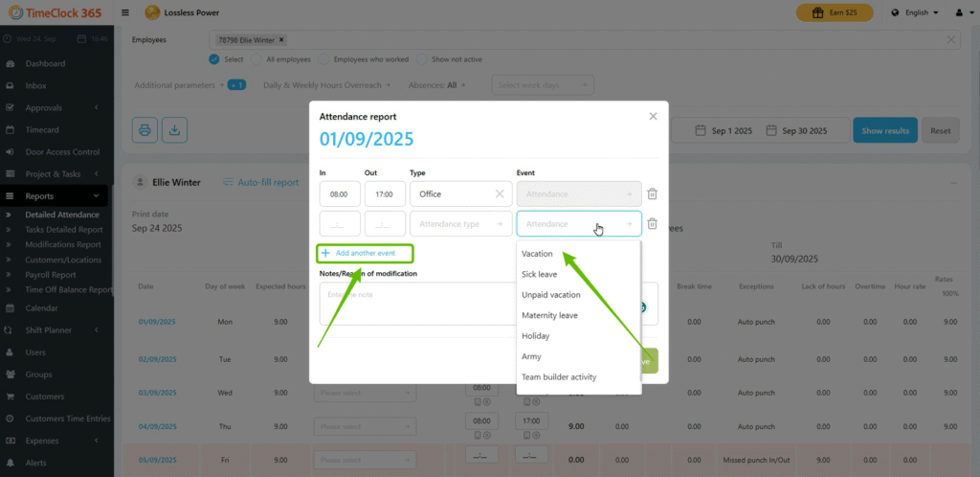Open the Attendance type dropdown

click(459, 224)
